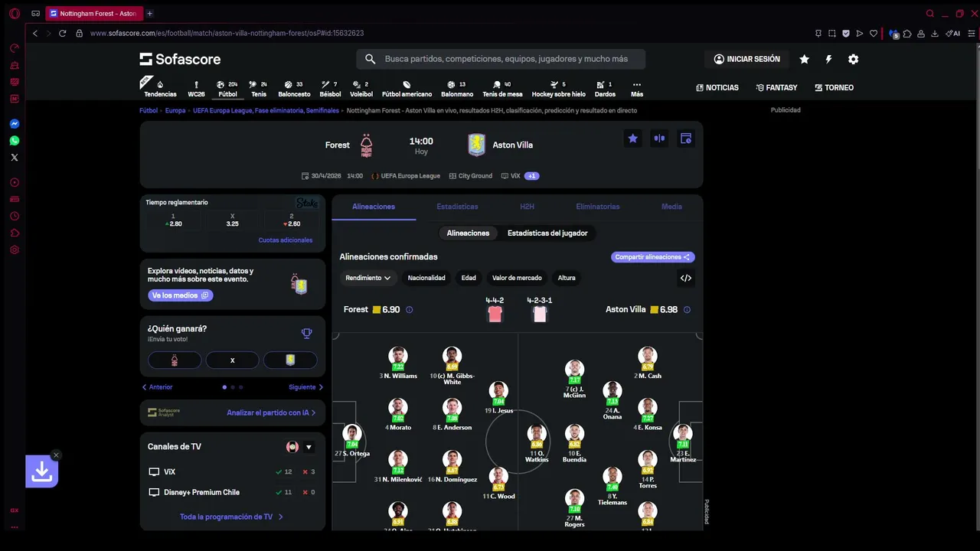Open a new browser tab
This screenshot has width=980, height=551.
(x=149, y=14)
